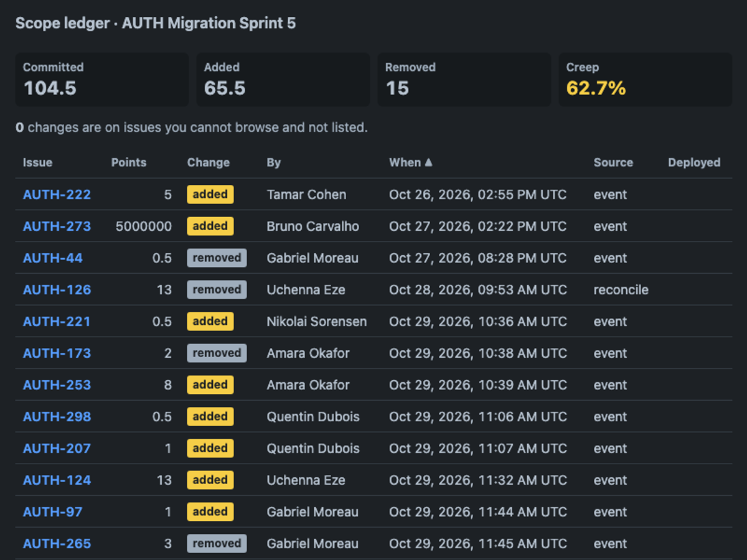Image resolution: width=747 pixels, height=560 pixels.
Task: Click the Committed 104.5 summary card
Action: [x=102, y=80]
